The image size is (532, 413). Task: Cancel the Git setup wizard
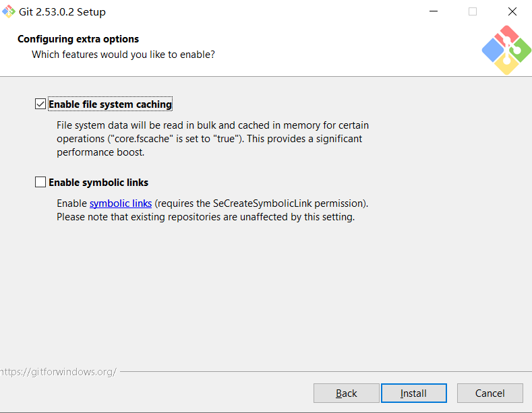(x=490, y=393)
